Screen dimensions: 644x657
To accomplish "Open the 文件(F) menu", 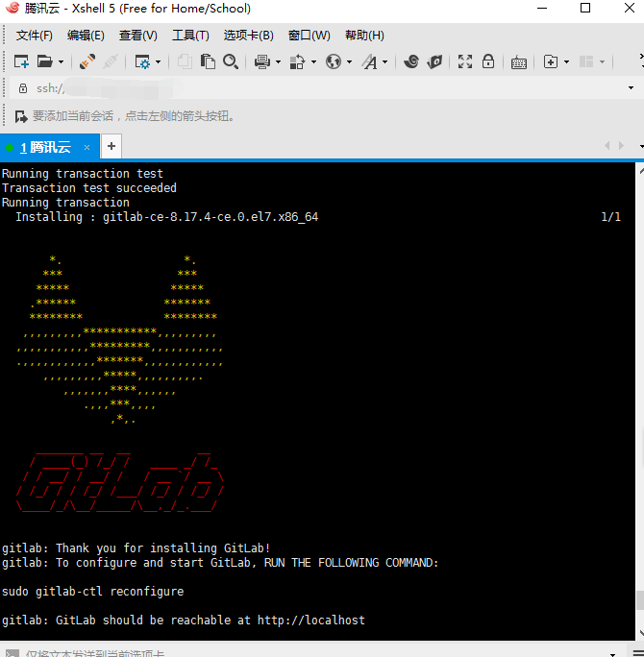I will click(x=35, y=36).
